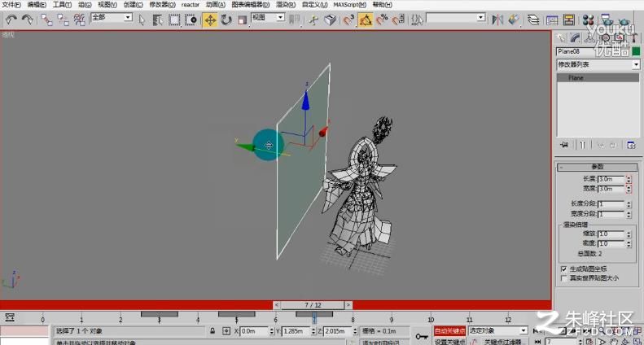
Task: Open the Layer Manager icon
Action: tap(533, 20)
